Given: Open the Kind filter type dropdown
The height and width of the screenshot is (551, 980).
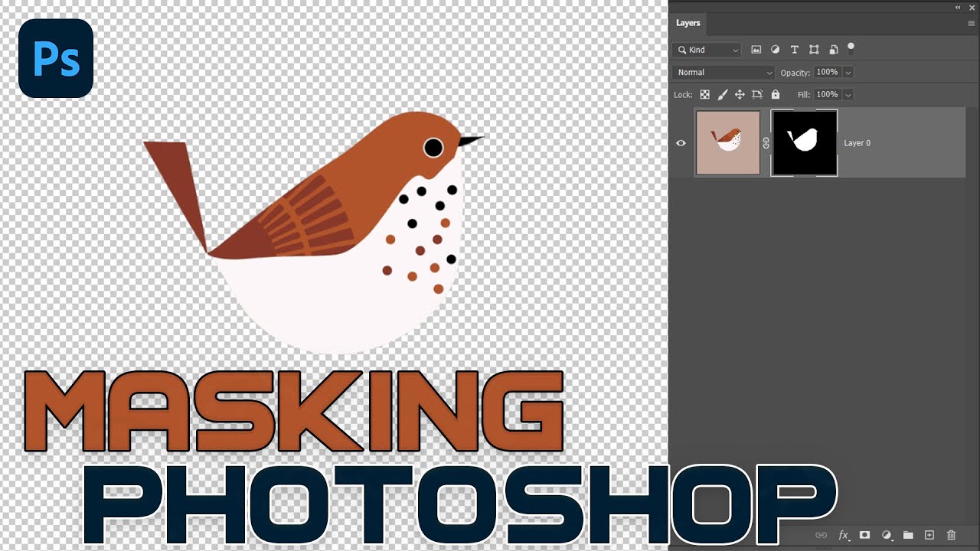Looking at the screenshot, I should 707,50.
